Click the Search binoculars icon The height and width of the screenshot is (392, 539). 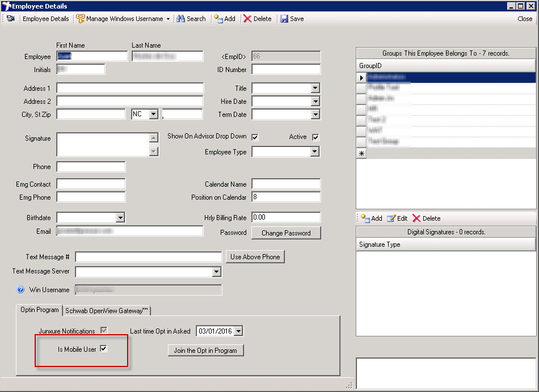pos(180,19)
